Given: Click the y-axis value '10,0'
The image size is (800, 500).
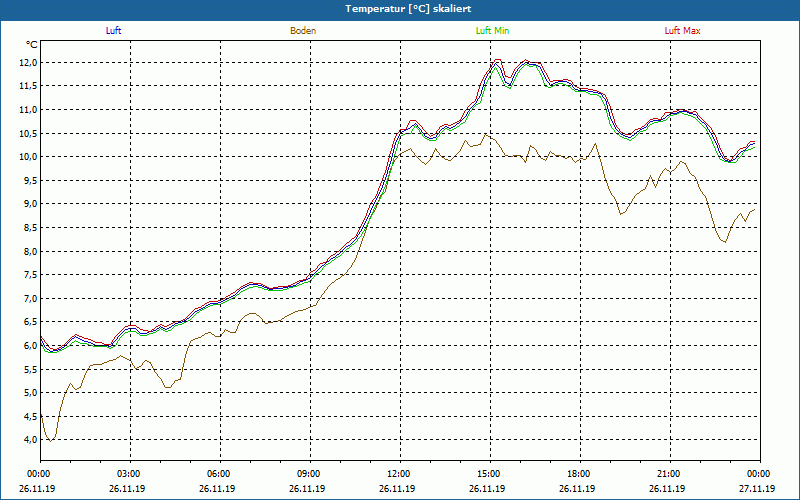Looking at the screenshot, I should 28,157.
